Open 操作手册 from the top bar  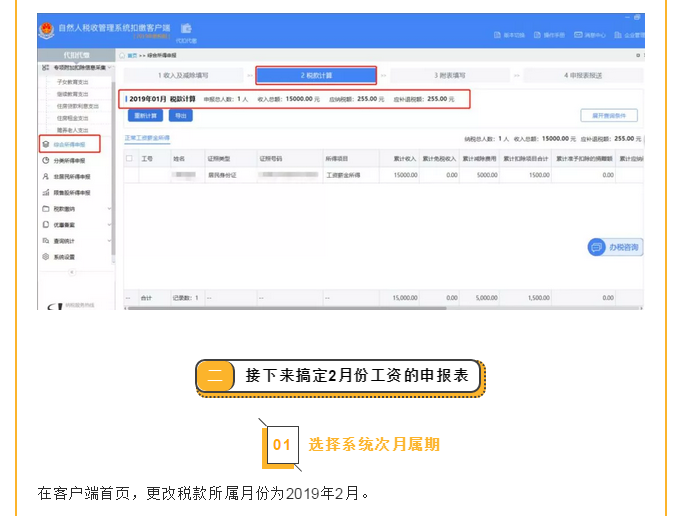pyautogui.click(x=550, y=35)
